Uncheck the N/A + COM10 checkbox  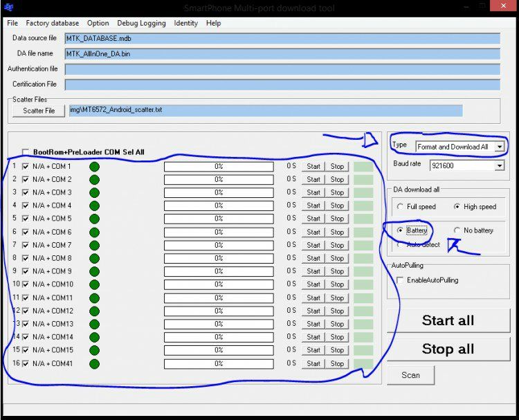pyautogui.click(x=26, y=284)
